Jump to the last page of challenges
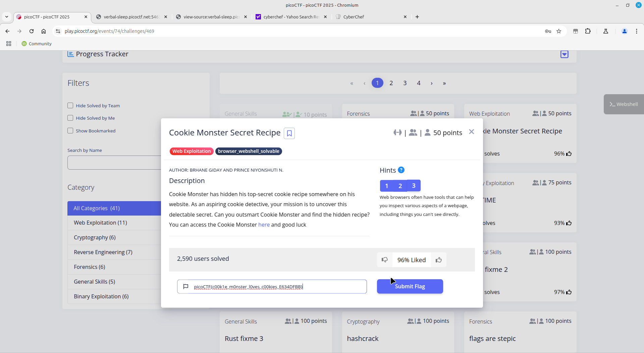The height and width of the screenshot is (353, 644). coord(444,83)
